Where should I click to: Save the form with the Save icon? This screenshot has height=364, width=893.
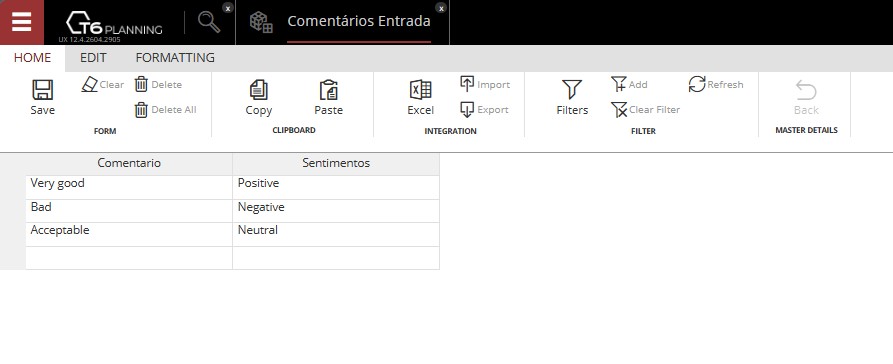click(x=43, y=97)
